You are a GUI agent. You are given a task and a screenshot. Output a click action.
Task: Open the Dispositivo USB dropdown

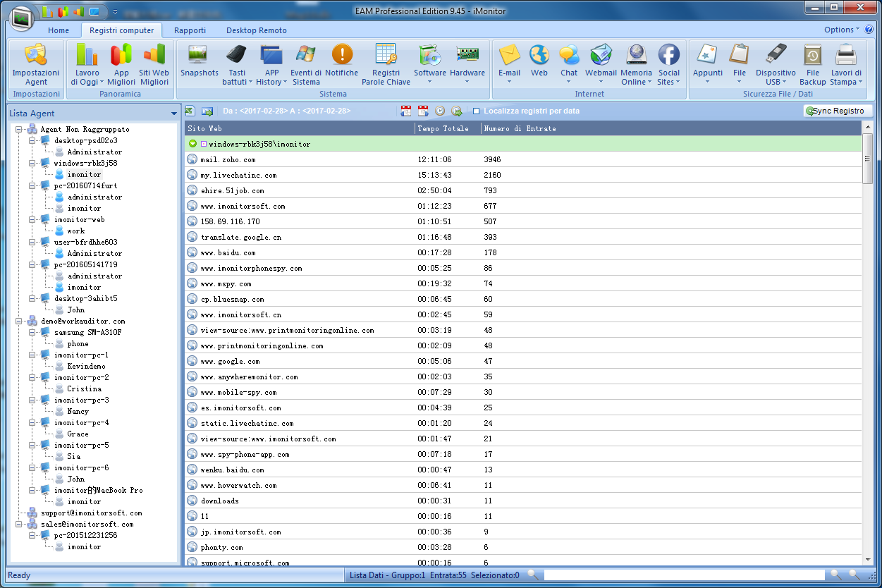click(x=776, y=82)
